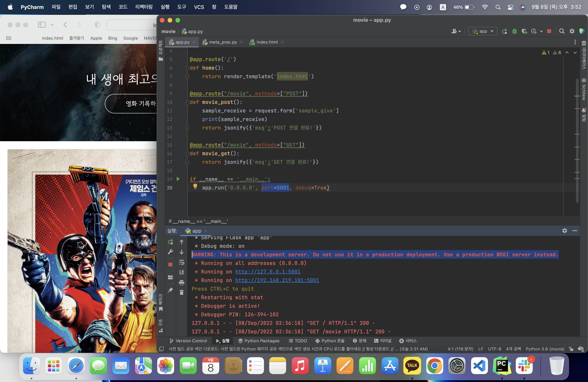Open Search Everywhere magnifier in PyCharm

click(562, 31)
